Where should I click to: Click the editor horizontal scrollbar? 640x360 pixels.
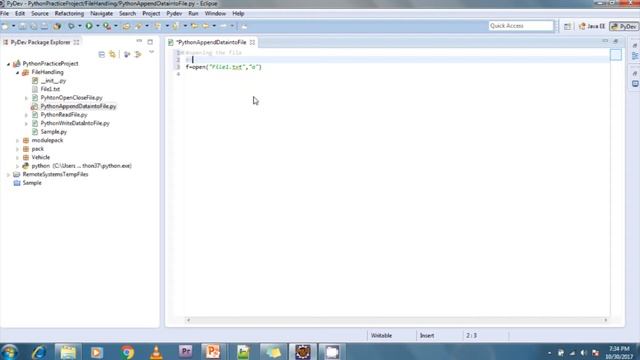point(397,320)
